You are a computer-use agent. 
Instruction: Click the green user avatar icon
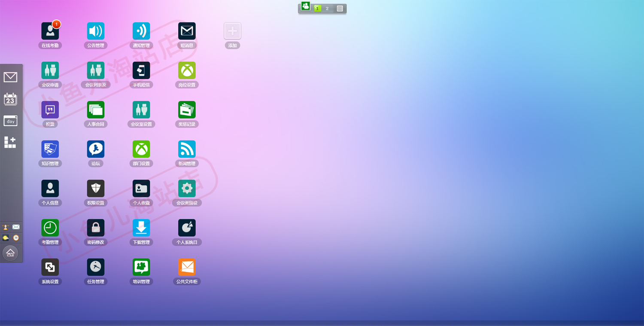pyautogui.click(x=305, y=6)
